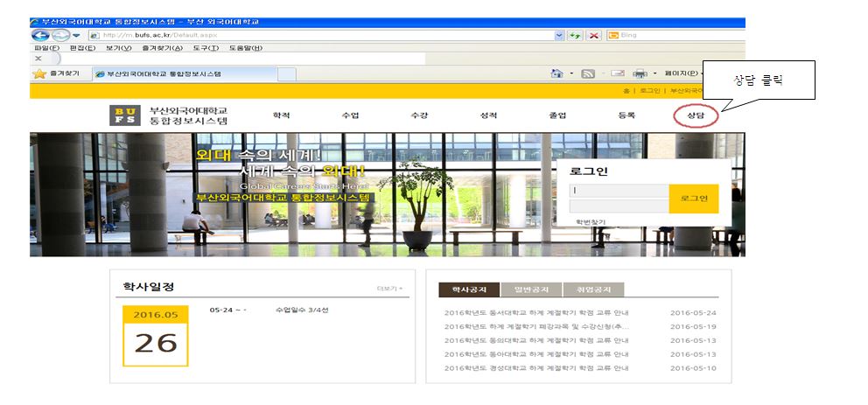Click the yellow 로그인 button
868x405 pixels.
tap(693, 199)
